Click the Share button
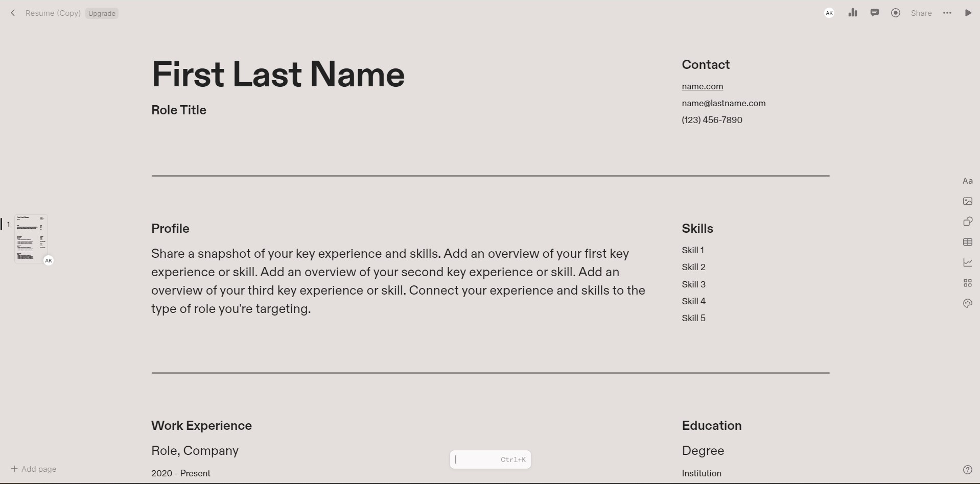 point(921,13)
